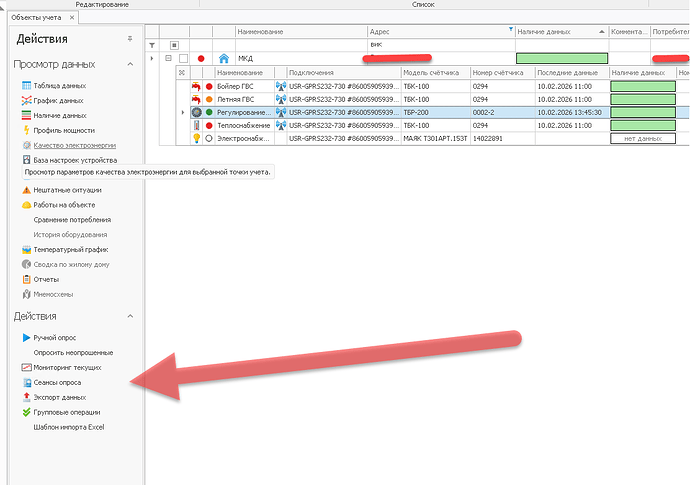690x485 pixels.
Task: Toggle the filter row select-all checkbox
Action: point(174,45)
